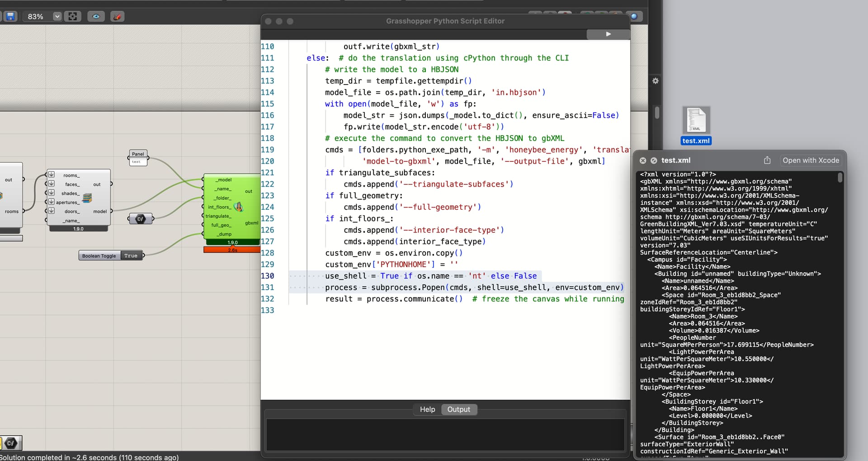Viewport: 868px width, 461px height.
Task: Click the zoom extents icon
Action: [72, 17]
